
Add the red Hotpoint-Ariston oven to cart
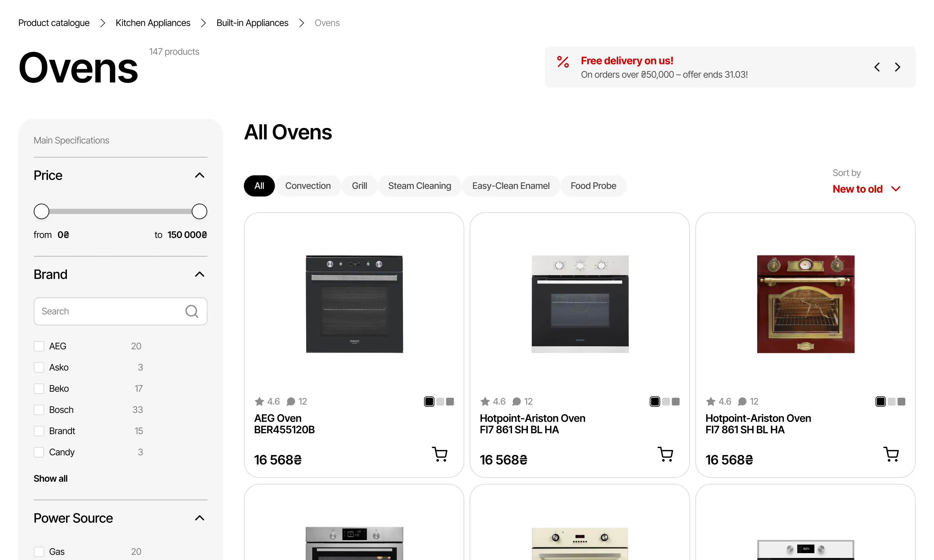click(891, 454)
